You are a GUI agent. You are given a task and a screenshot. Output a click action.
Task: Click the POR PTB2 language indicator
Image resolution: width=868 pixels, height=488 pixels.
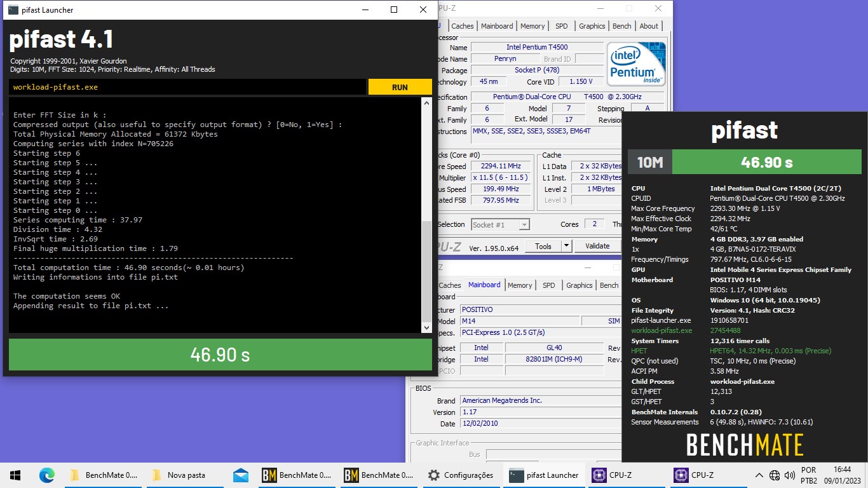tap(809, 475)
